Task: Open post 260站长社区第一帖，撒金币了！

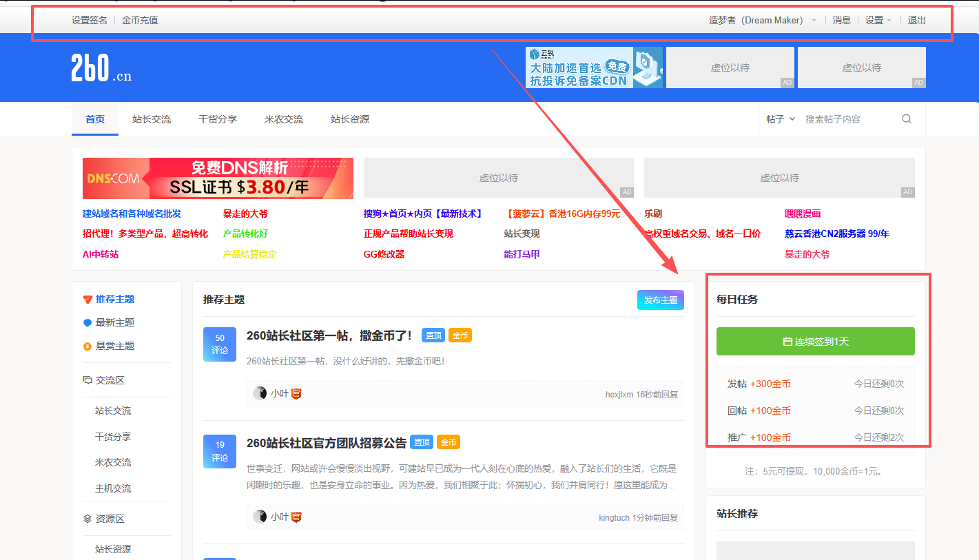Action: pos(329,335)
